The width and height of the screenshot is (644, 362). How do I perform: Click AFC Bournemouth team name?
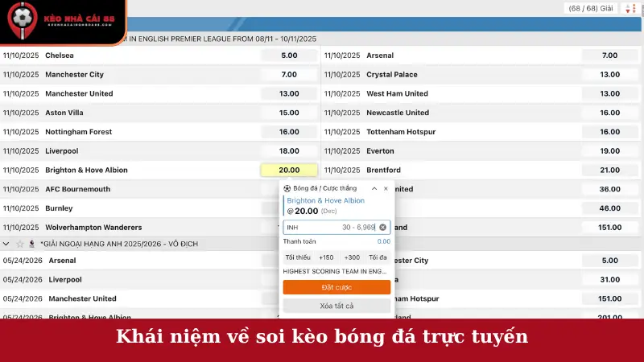tap(77, 189)
